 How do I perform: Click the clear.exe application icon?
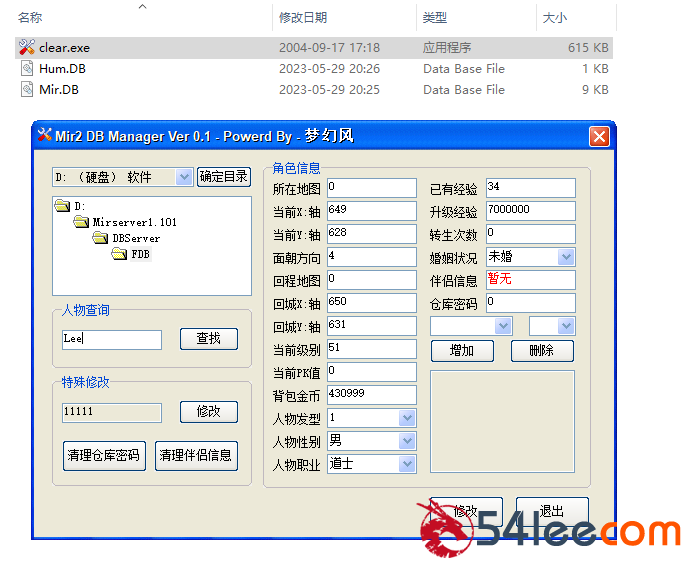(27, 47)
